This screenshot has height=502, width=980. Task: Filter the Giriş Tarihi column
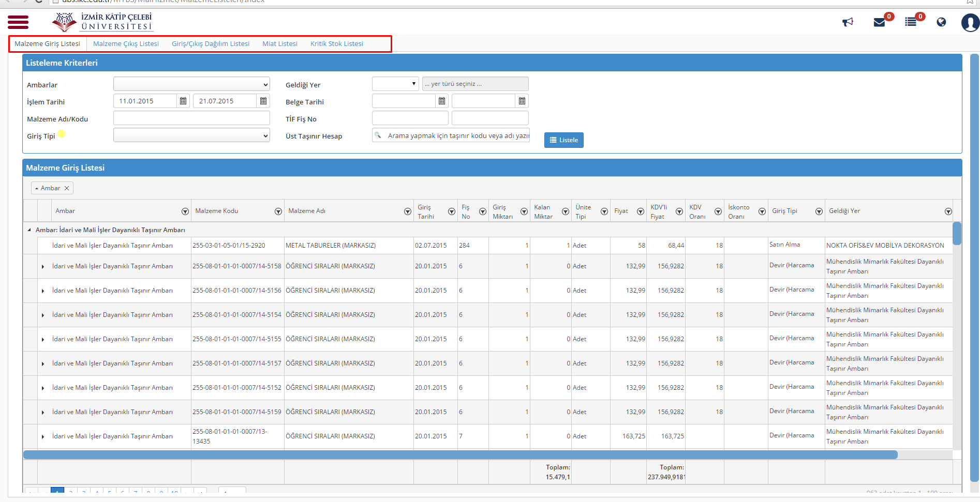pos(452,211)
